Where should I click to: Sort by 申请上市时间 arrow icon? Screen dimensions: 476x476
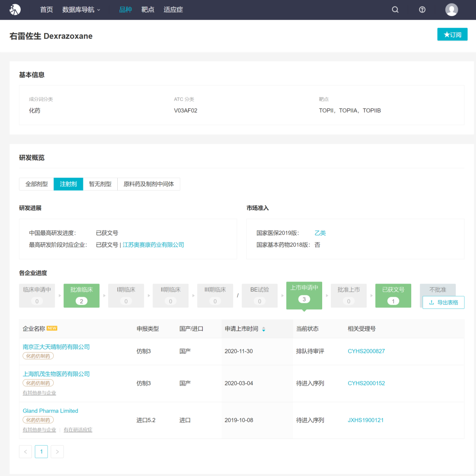point(264,329)
